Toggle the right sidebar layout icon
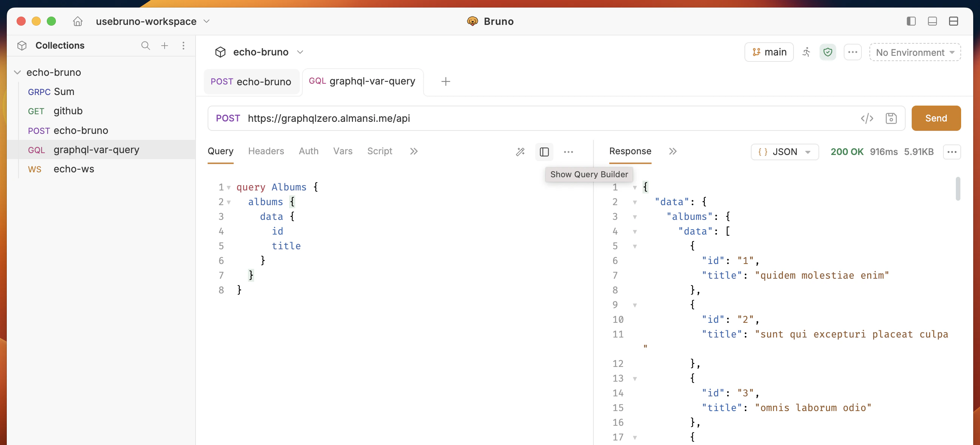The image size is (980, 445). point(911,21)
